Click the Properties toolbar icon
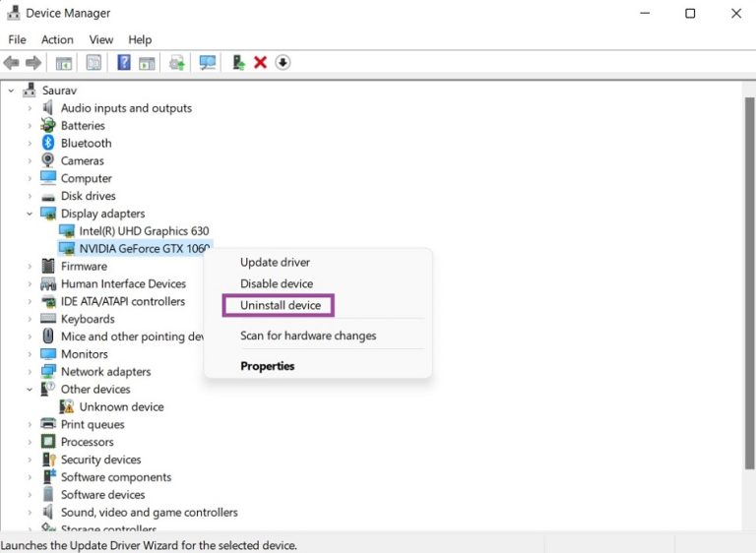Image resolution: width=756 pixels, height=553 pixels. (94, 63)
